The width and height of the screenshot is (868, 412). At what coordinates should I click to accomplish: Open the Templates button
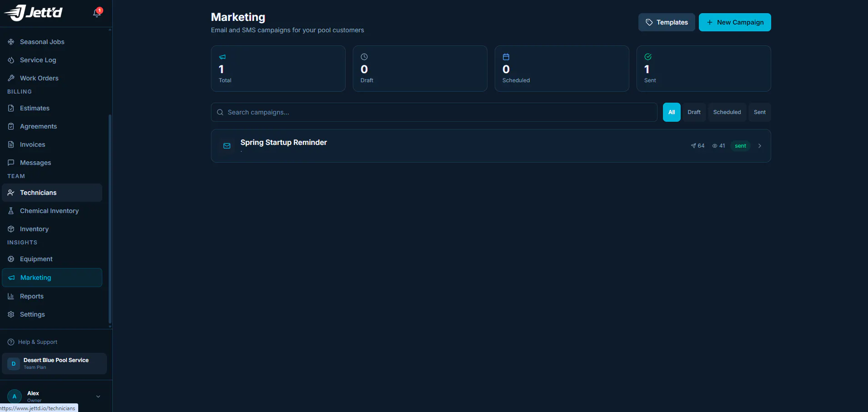667,22
